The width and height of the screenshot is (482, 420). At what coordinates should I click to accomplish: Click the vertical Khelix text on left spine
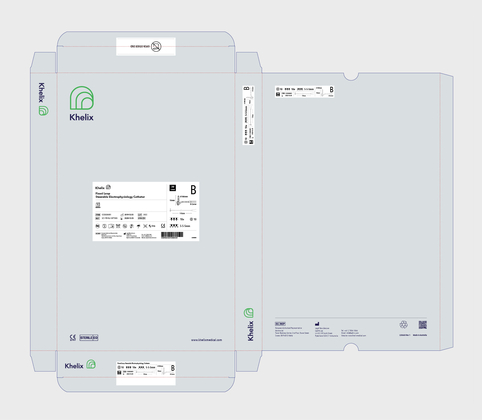41,92
